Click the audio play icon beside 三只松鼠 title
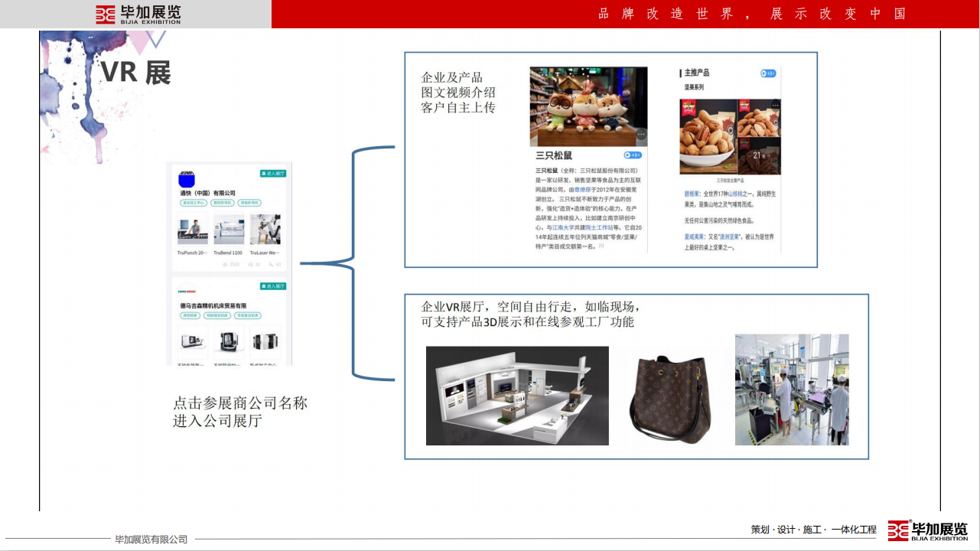Image resolution: width=980 pixels, height=551 pixels. click(633, 155)
